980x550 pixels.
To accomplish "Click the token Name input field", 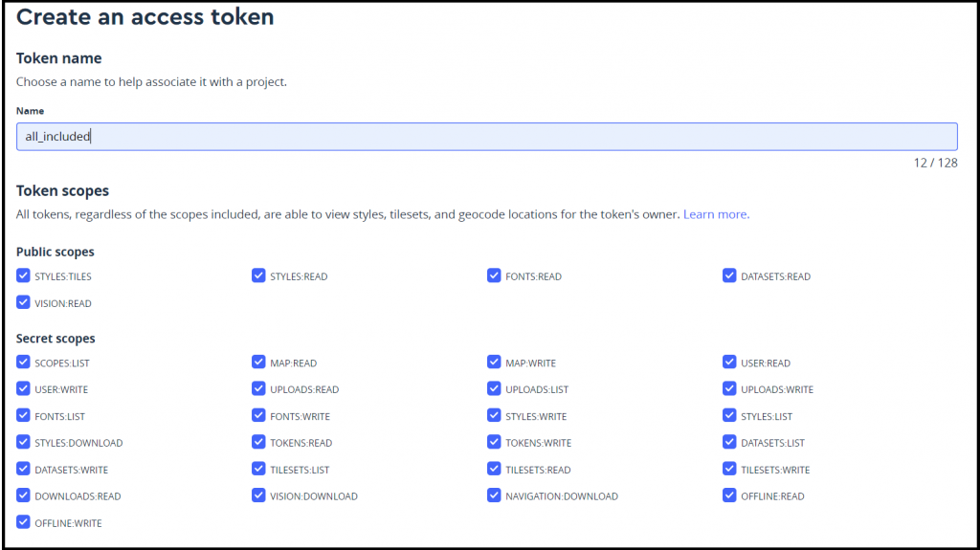I will [487, 136].
